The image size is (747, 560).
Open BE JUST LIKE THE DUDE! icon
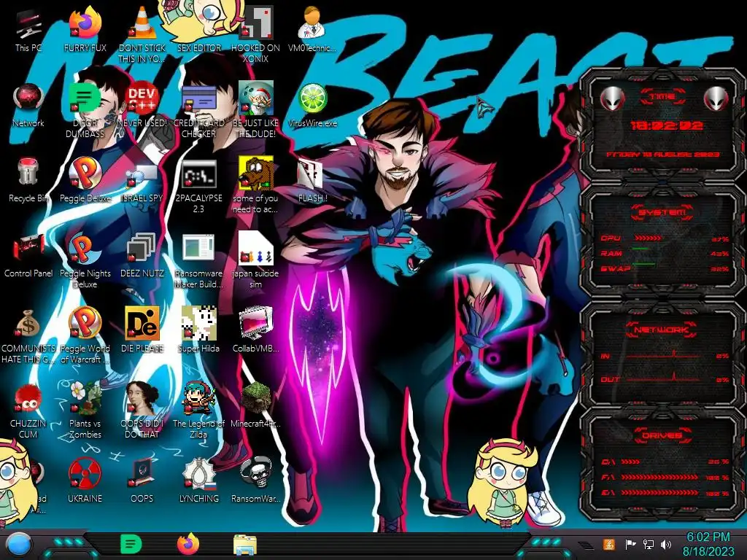[255, 109]
